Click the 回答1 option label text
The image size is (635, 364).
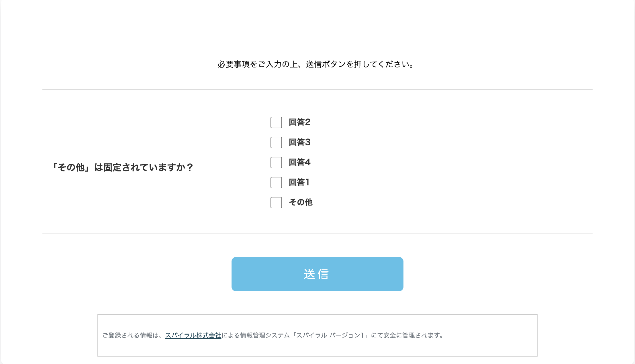pyautogui.click(x=299, y=182)
